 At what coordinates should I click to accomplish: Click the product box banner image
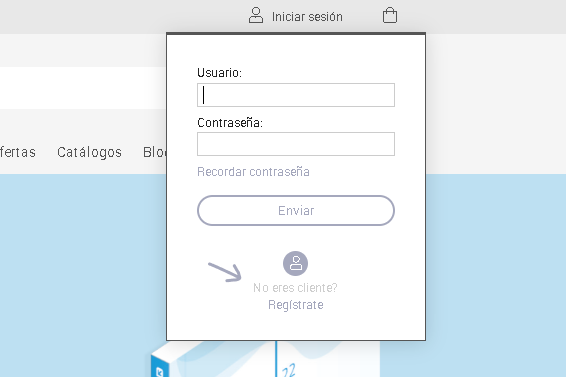coord(265,359)
